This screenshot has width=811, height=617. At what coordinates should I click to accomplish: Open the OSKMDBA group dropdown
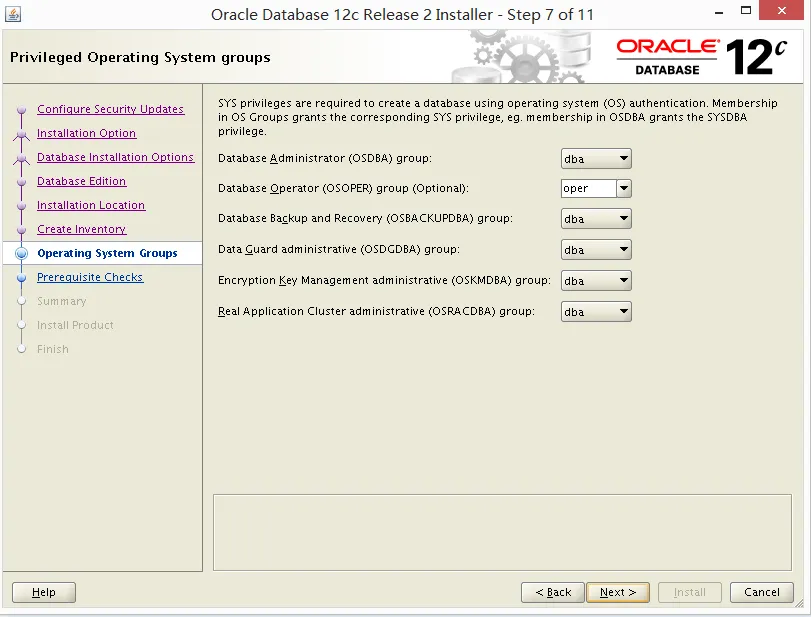click(x=596, y=281)
